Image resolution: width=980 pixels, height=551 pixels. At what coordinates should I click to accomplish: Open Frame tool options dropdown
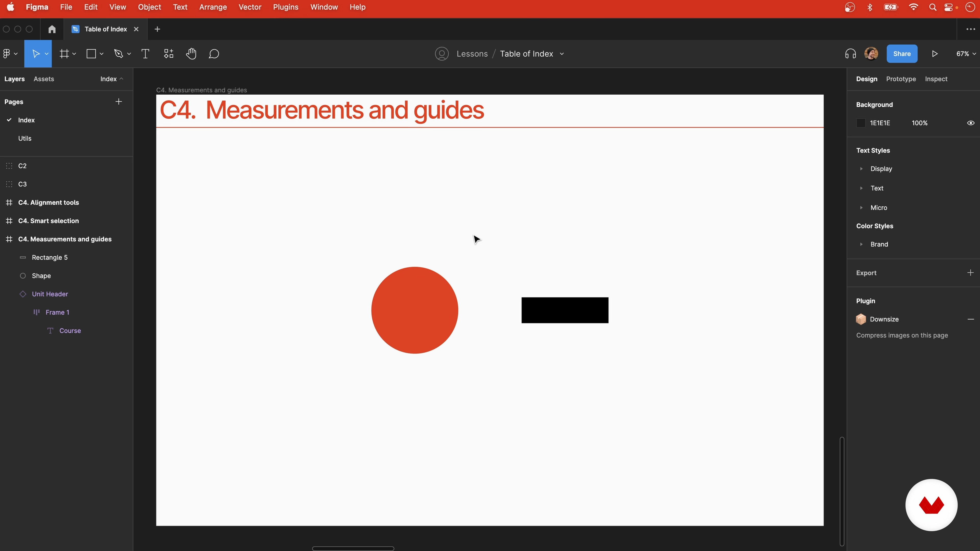tap(74, 54)
